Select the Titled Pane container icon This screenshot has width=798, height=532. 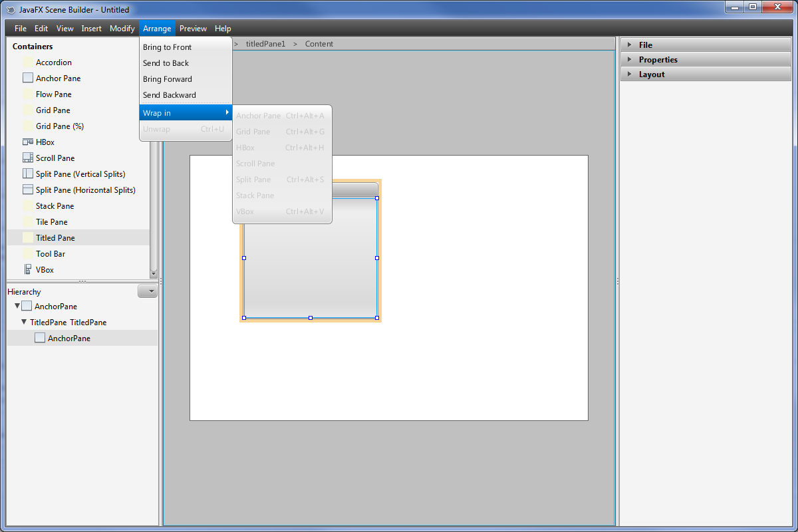(x=28, y=238)
